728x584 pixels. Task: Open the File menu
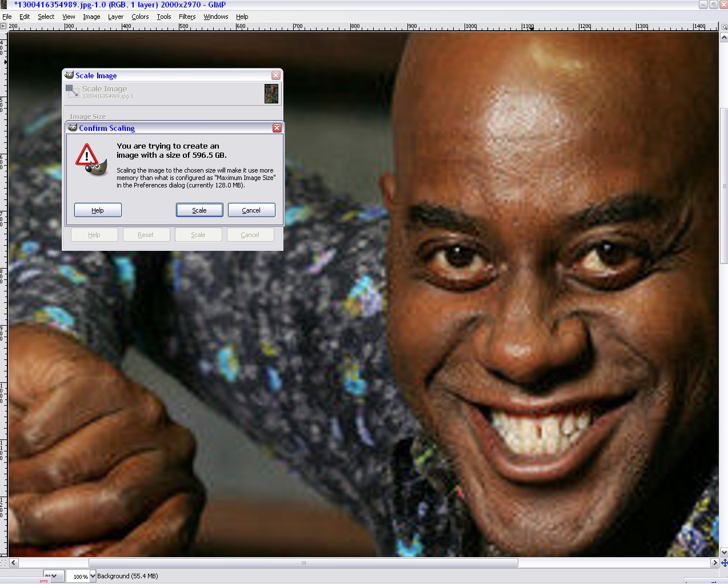[x=7, y=17]
